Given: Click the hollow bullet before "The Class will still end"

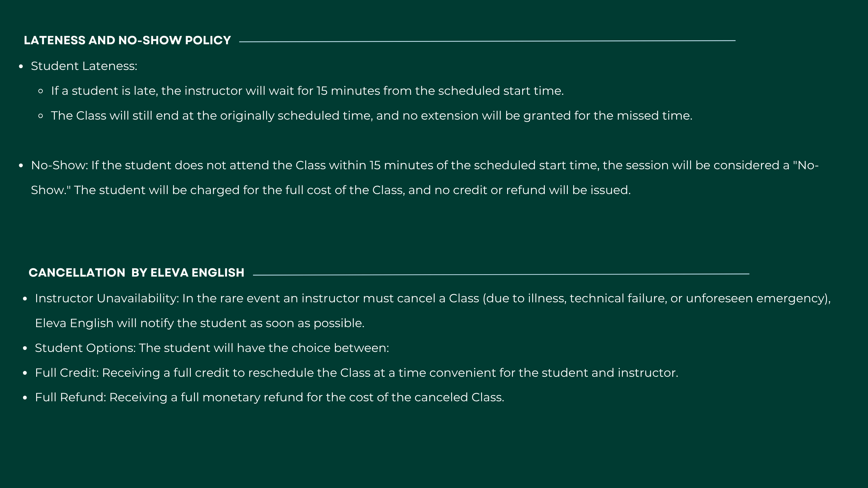Looking at the screenshot, I should click(x=41, y=116).
